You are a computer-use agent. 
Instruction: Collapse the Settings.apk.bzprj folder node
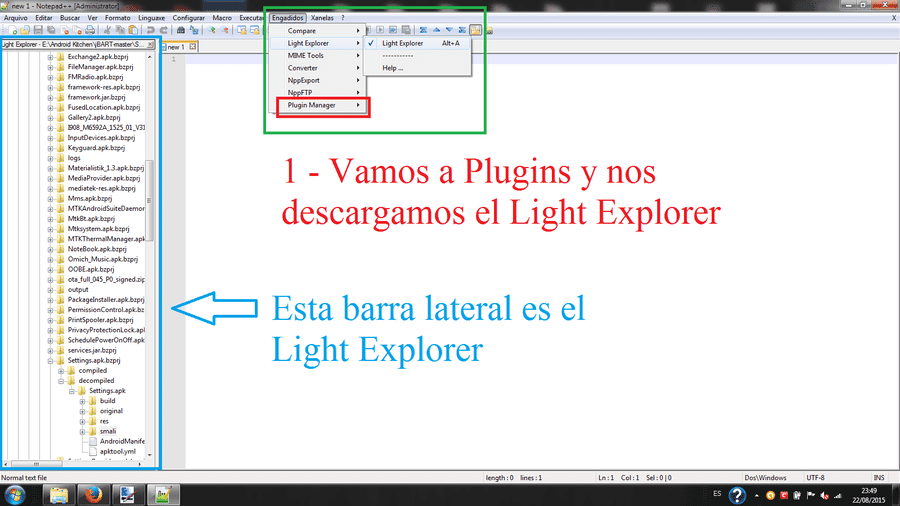(x=51, y=361)
